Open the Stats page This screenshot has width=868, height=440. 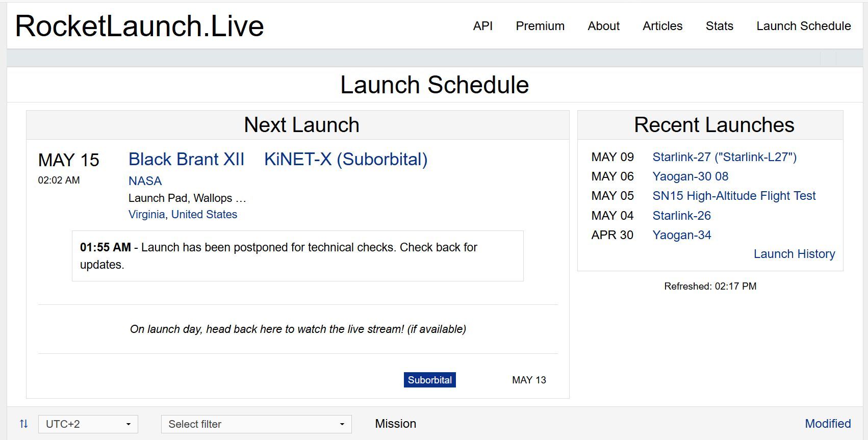[x=719, y=26]
